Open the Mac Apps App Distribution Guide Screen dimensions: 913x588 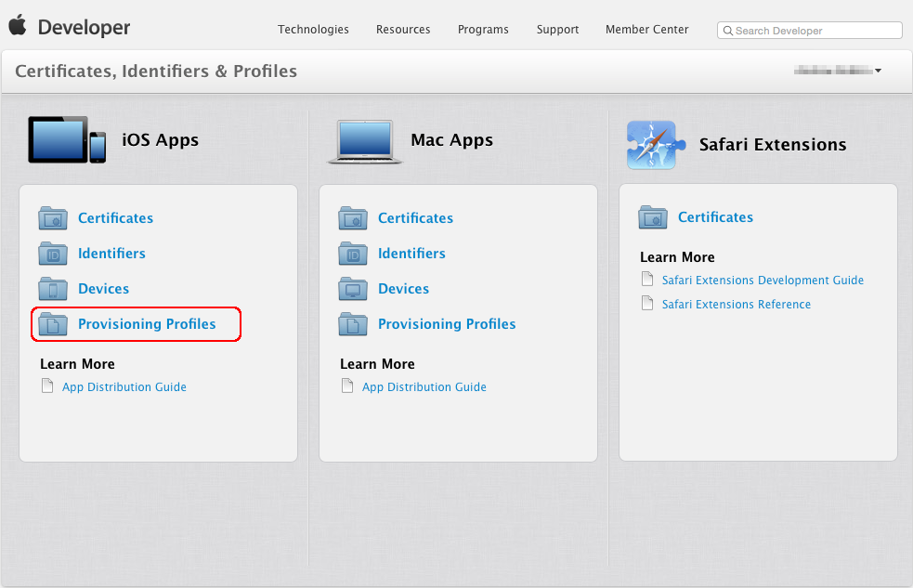click(424, 386)
